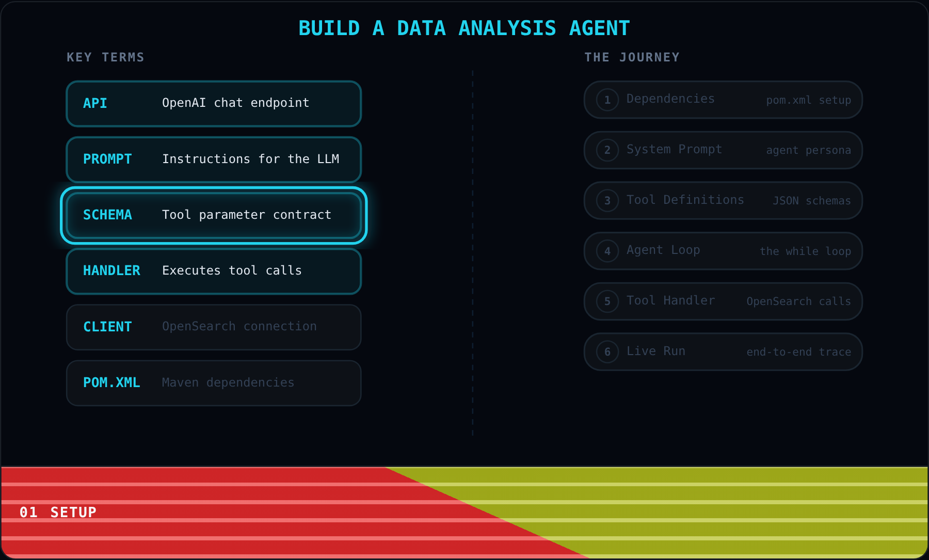Click the highlighted SCHEMA term card
Screen dimensions: 929x560
click(x=214, y=215)
